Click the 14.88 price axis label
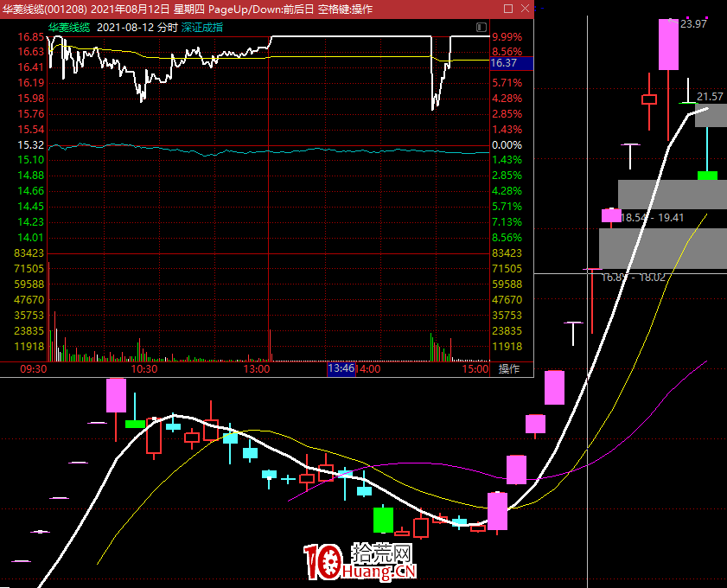The height and width of the screenshot is (588, 727). (x=30, y=176)
